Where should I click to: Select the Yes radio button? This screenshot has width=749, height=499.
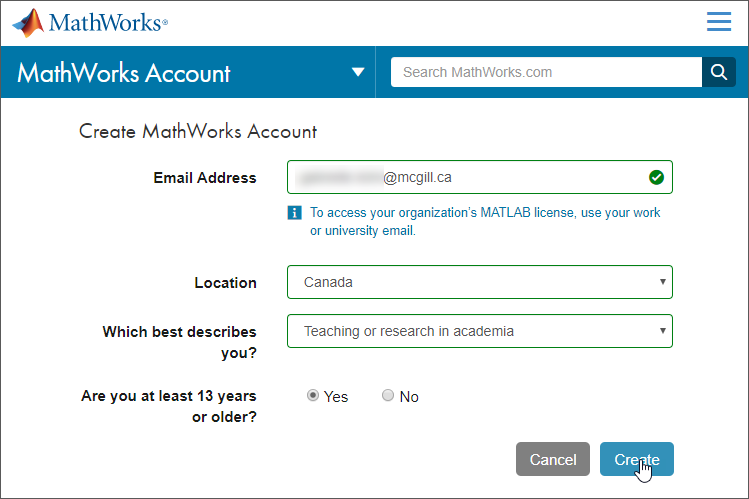pos(313,395)
